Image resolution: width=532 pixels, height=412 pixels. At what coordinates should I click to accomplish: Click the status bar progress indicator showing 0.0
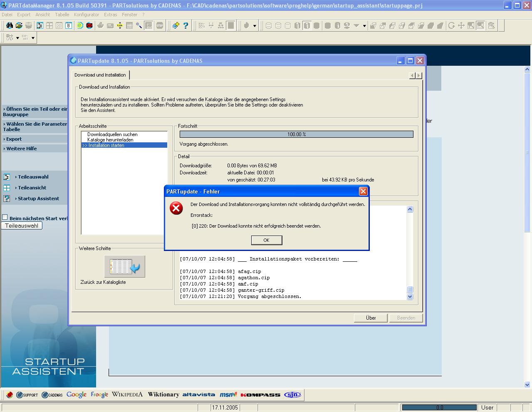pyautogui.click(x=439, y=407)
